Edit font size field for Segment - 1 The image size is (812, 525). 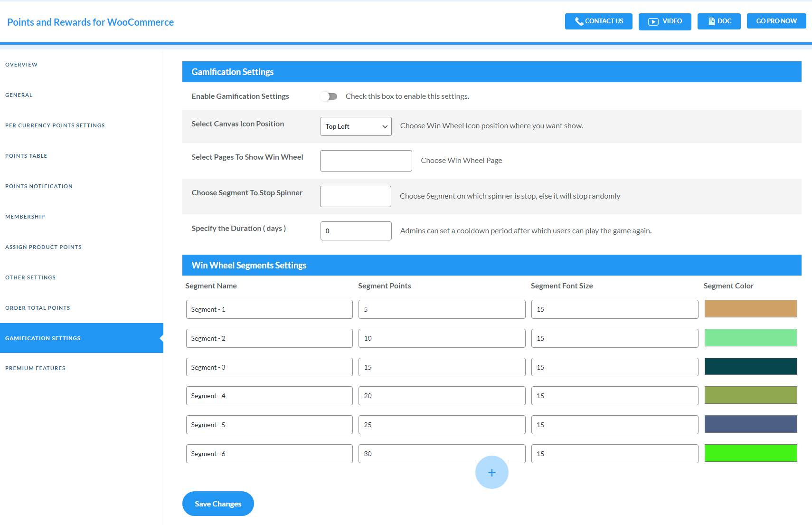pos(615,309)
